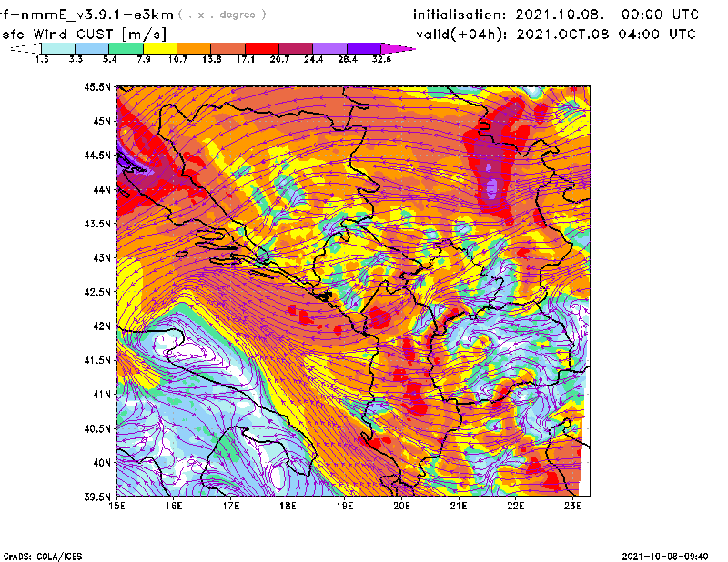Click the 18E longitude label
The width and height of the screenshot is (728, 562).
coord(288,507)
